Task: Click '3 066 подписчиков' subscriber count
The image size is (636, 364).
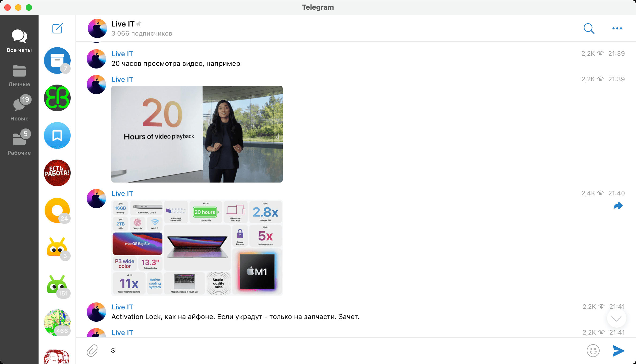Action: pos(142,34)
